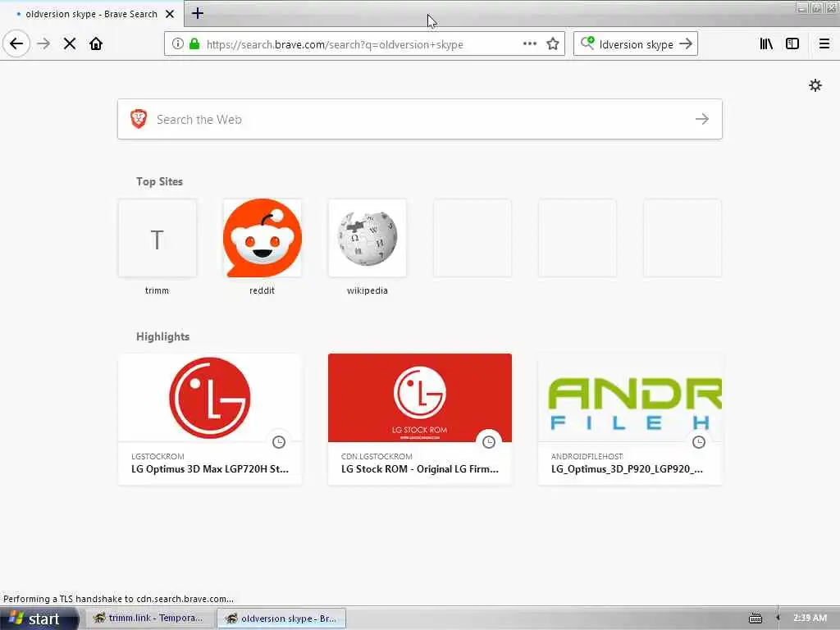Click the LG Optimus 3D Max LGP720H title
840x630 pixels.
[210, 468]
